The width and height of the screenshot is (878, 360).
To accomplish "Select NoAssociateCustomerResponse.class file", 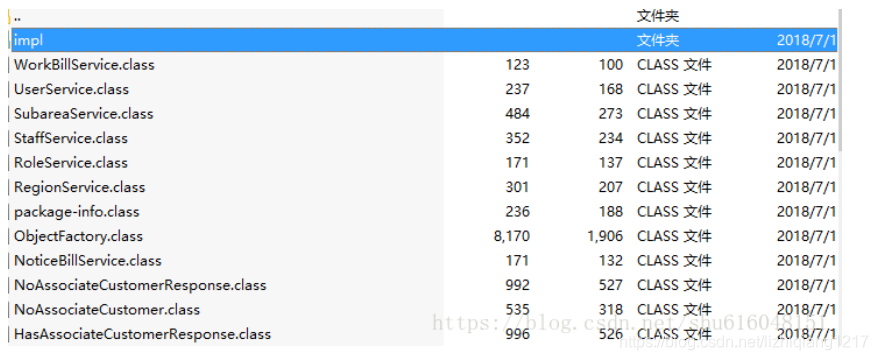I will point(140,286).
